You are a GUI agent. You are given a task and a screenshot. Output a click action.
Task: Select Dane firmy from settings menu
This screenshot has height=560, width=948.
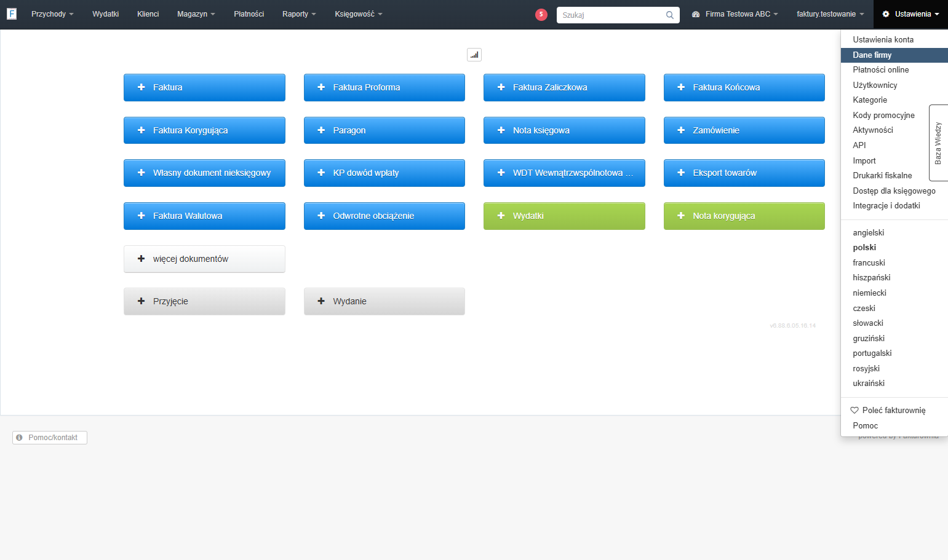[894, 55]
